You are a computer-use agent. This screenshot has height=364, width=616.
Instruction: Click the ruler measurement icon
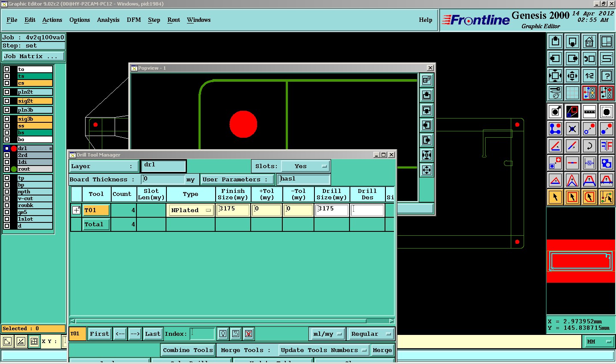(589, 112)
